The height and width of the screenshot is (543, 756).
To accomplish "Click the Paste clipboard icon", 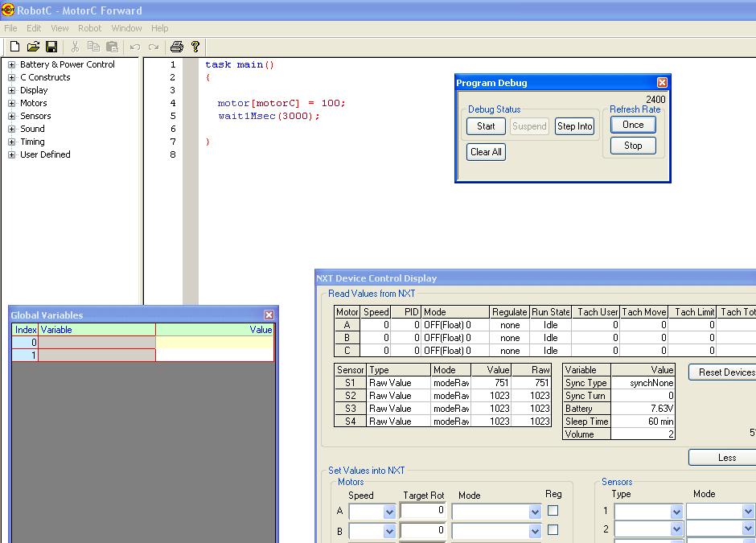I will coord(112,47).
